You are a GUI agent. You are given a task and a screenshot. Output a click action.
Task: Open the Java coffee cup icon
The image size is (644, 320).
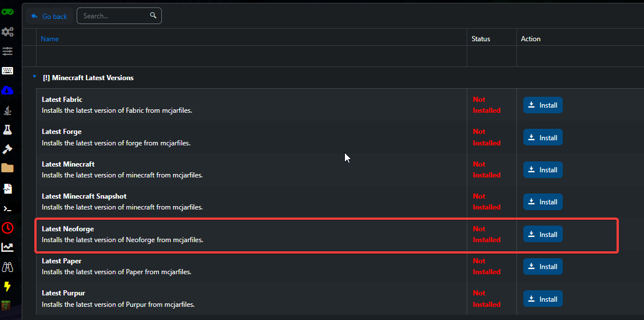[7, 110]
